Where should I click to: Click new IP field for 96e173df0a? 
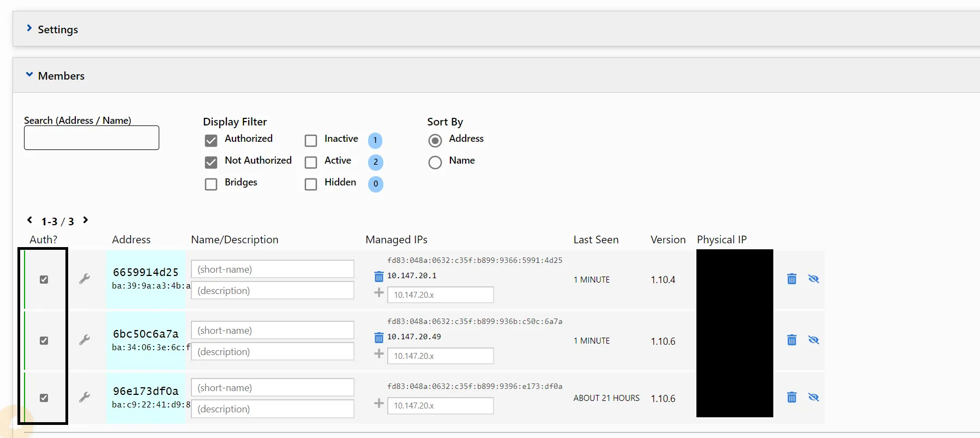click(441, 406)
